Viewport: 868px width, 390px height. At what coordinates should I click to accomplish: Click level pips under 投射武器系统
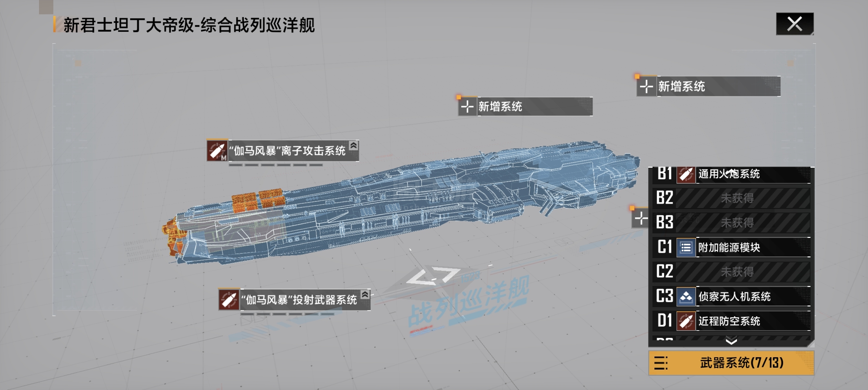coord(287,314)
